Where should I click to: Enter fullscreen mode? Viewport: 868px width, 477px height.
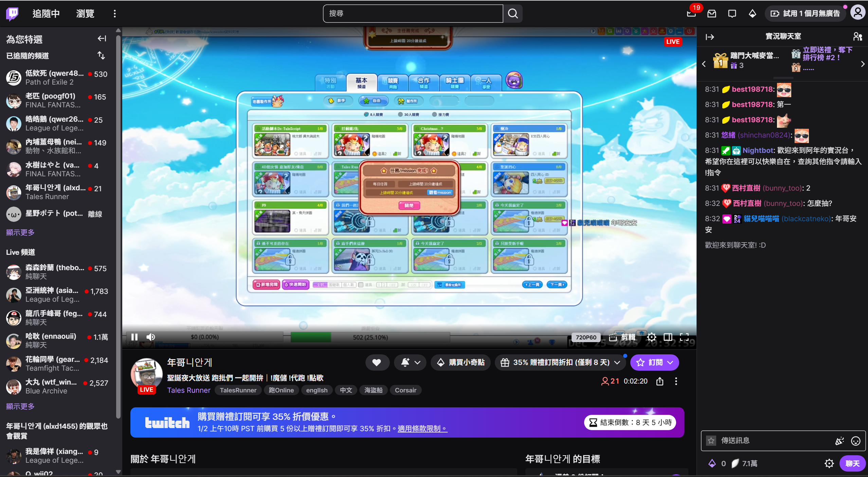point(684,337)
